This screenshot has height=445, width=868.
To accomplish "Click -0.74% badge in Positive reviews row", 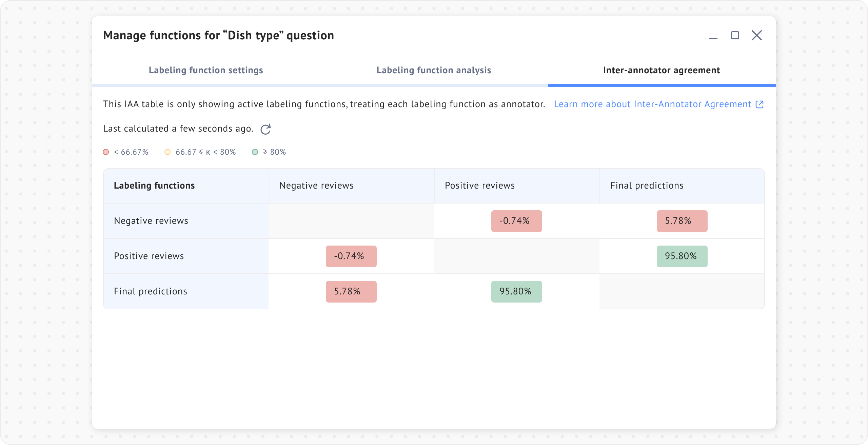I will [351, 256].
